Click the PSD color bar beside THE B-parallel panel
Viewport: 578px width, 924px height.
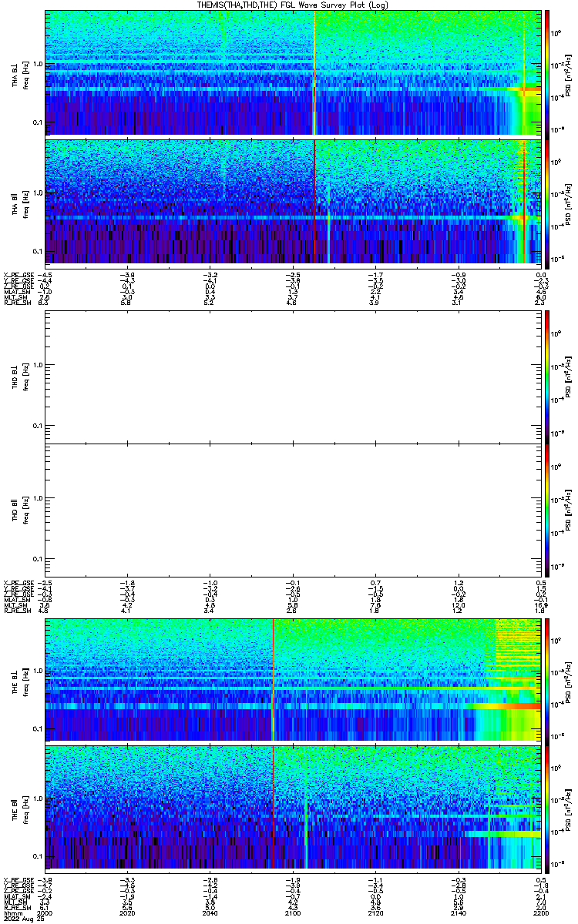(548, 808)
